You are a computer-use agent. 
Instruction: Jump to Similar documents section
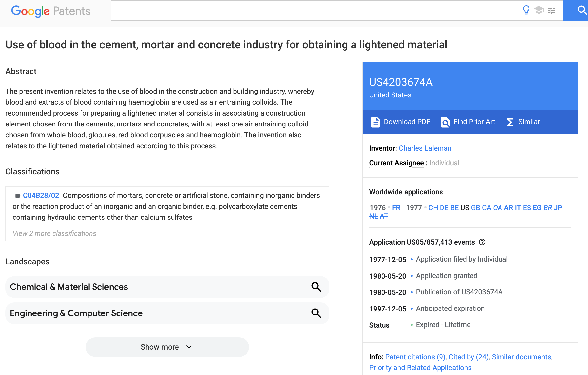point(522,357)
